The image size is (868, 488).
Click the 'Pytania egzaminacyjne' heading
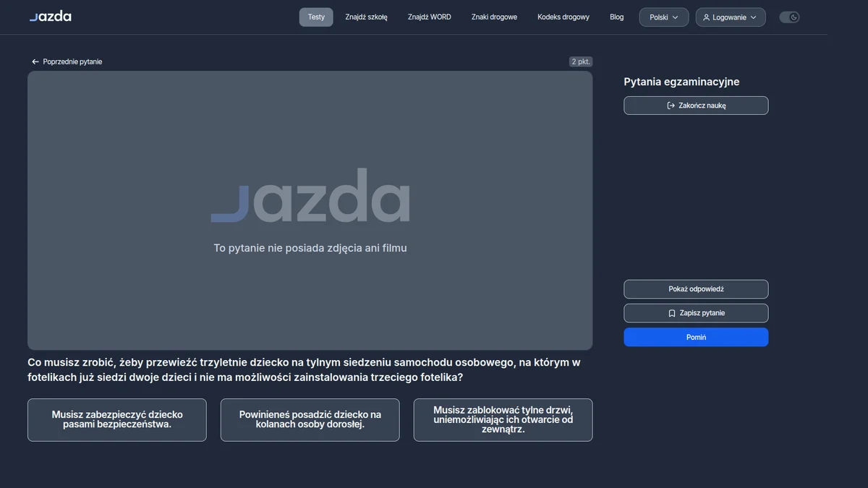(x=681, y=82)
